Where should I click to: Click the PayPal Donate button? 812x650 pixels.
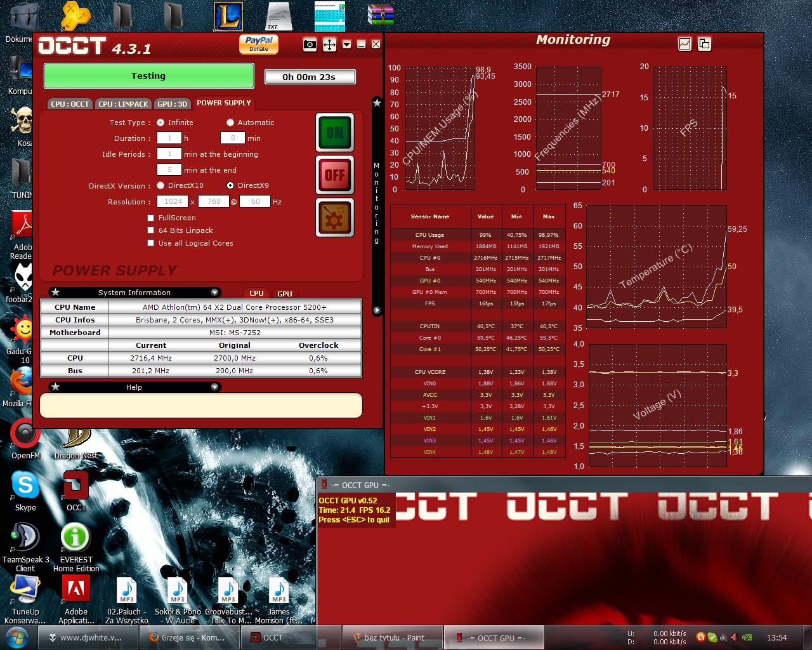pyautogui.click(x=259, y=44)
